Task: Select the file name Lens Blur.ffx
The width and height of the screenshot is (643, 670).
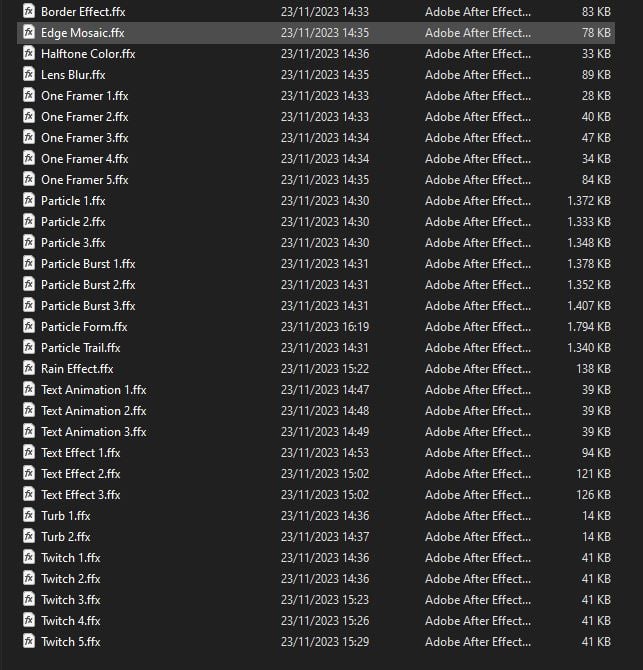Action: [x=73, y=75]
